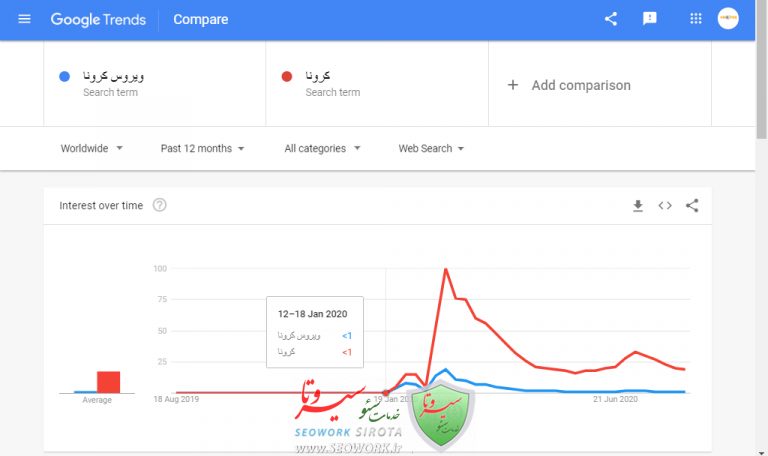Download the Interest over time CSV

tap(638, 206)
